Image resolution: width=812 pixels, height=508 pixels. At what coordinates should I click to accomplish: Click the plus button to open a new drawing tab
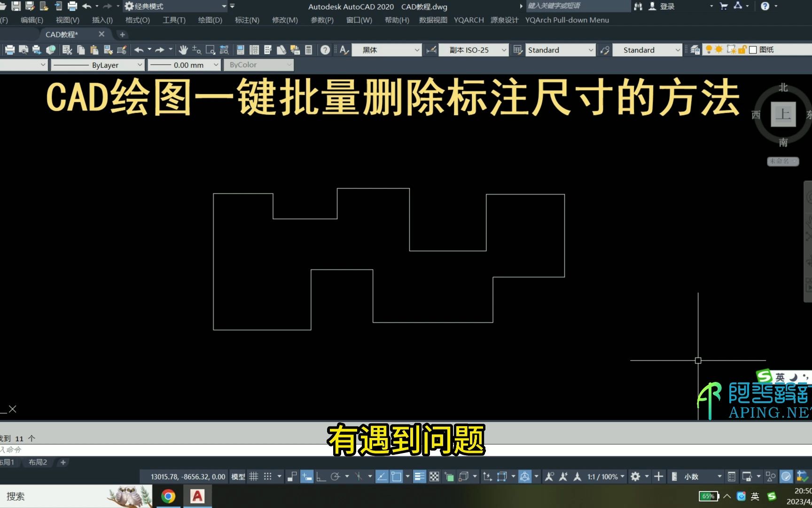[122, 34]
